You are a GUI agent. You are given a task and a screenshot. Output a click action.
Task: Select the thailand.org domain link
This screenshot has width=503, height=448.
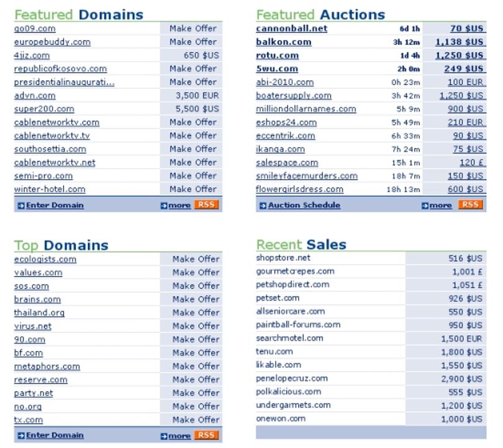point(39,313)
